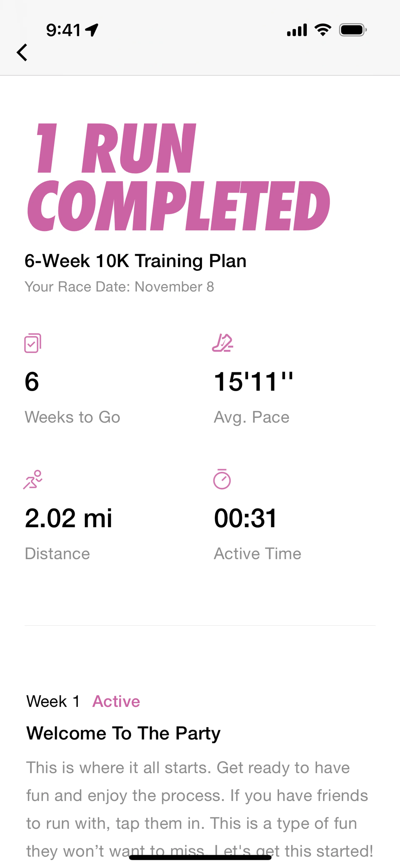Tap the 2.02 mi distance value
The image size is (400, 868).
pyautogui.click(x=68, y=518)
